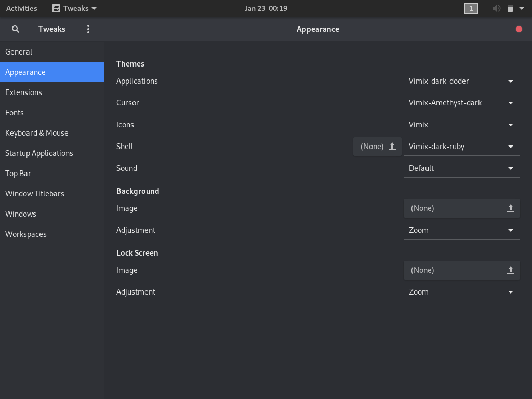The width and height of the screenshot is (532, 399).
Task: Click the search magnifier icon in Tweaks
Action: [16, 29]
